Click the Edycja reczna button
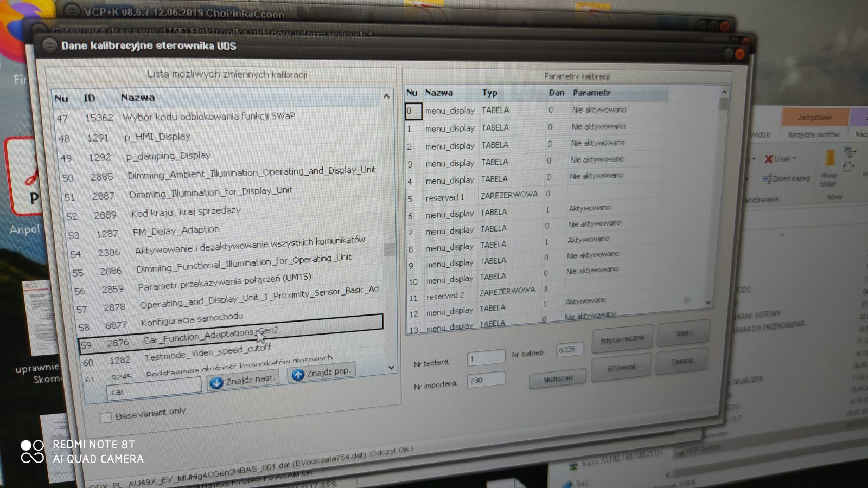 click(622, 339)
